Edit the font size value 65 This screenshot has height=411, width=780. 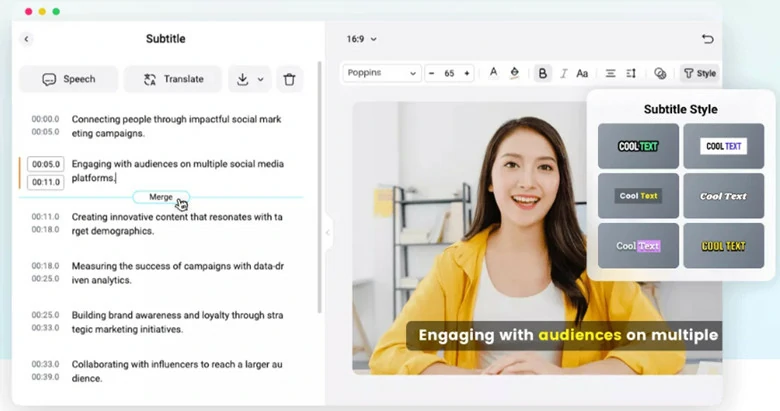(449, 73)
